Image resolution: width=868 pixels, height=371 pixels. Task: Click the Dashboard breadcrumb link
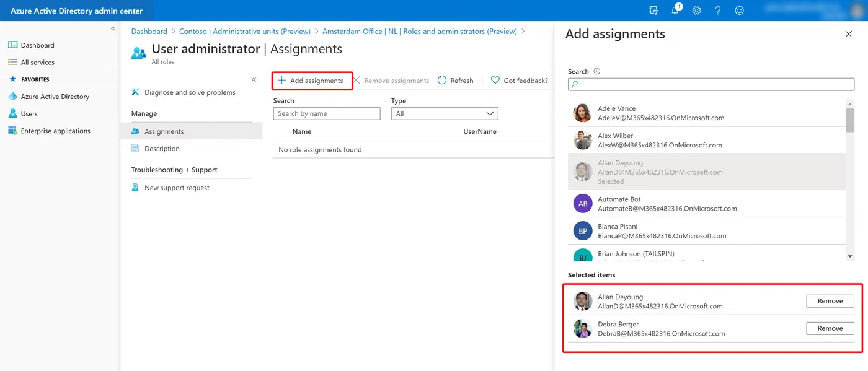point(149,31)
